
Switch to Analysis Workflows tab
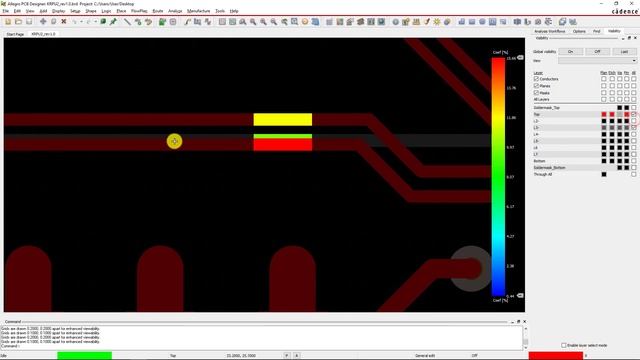(550, 31)
